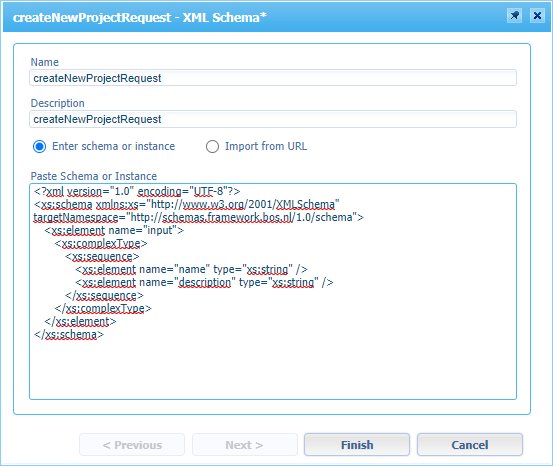Screen dimensions: 553x466
Task: Select the Enter schema or instance option
Action: point(40,146)
